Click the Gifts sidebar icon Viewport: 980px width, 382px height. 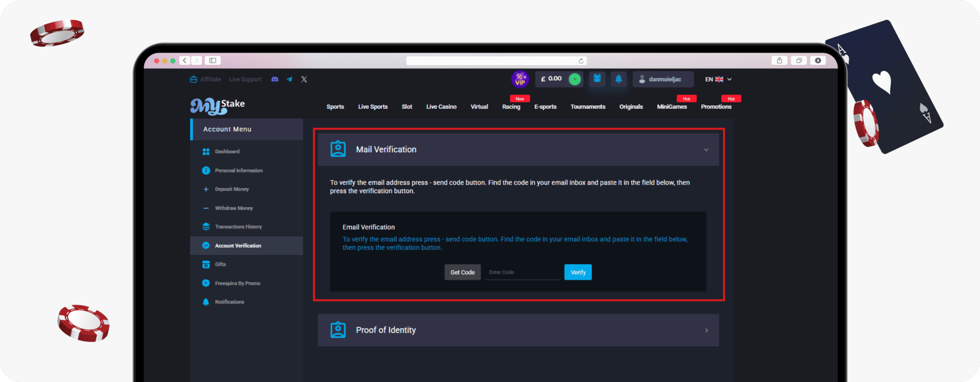(x=206, y=264)
